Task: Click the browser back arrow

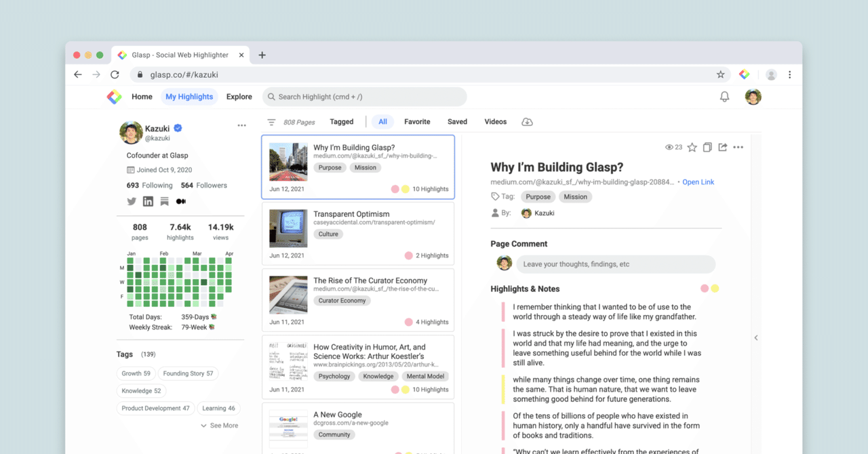Action: coord(78,75)
